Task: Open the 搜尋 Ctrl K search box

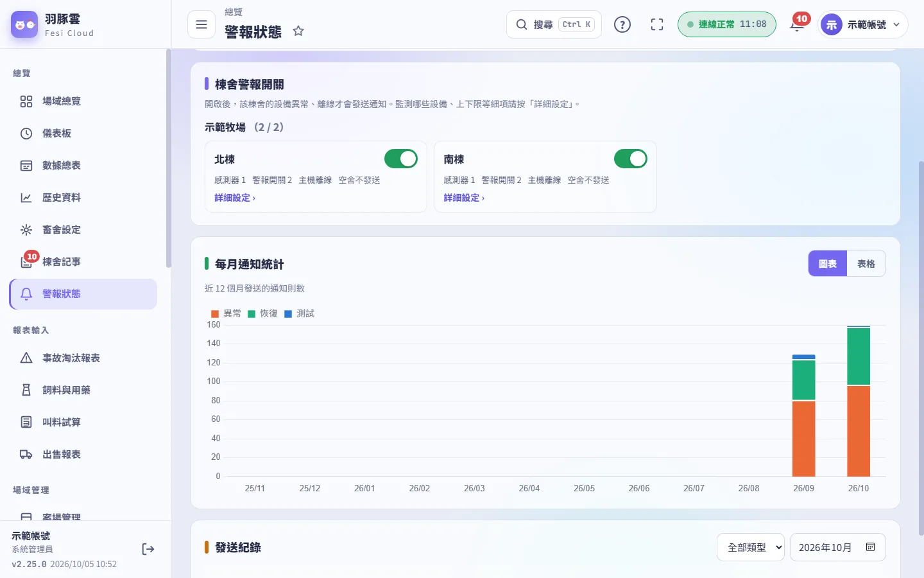Action: tap(554, 24)
